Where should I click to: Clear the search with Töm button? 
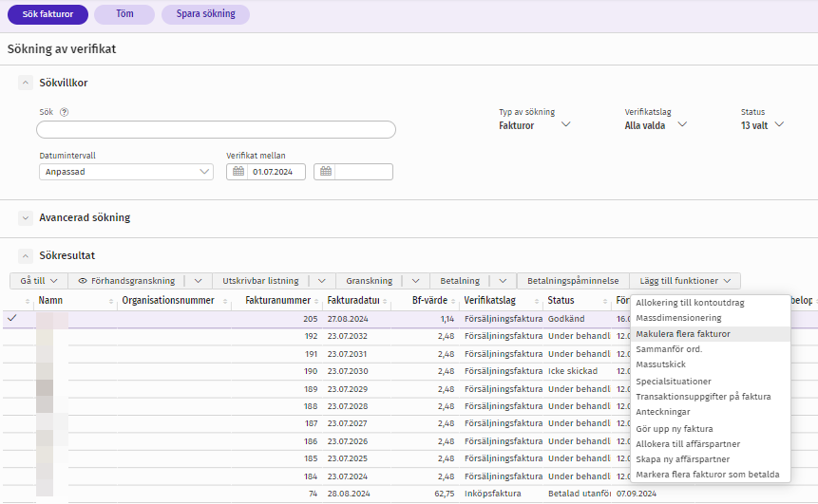pyautogui.click(x=124, y=14)
